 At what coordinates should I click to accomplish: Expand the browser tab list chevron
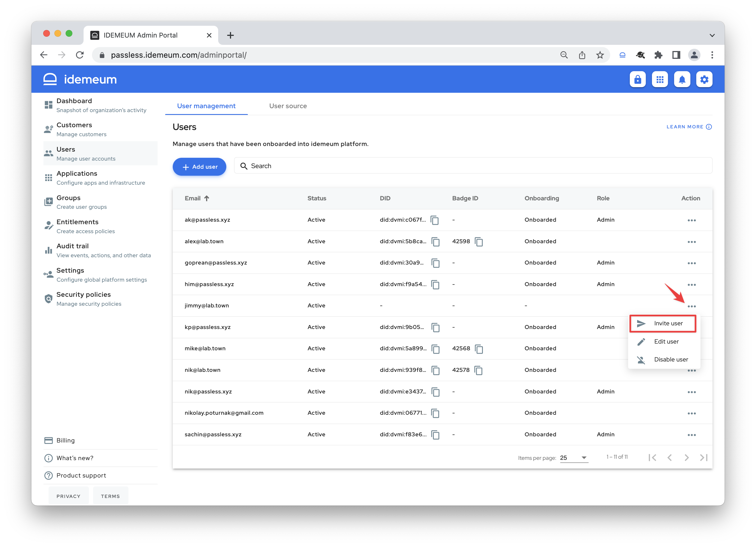pyautogui.click(x=712, y=35)
